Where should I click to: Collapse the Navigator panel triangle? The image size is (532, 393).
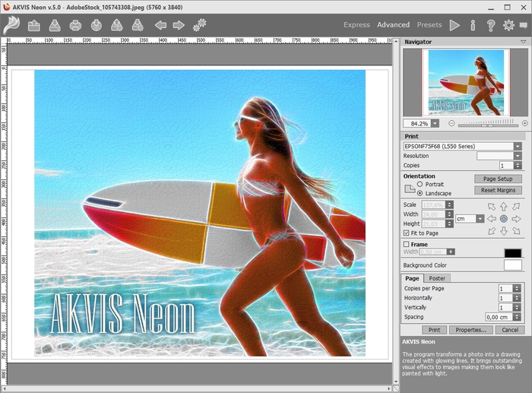coord(523,42)
